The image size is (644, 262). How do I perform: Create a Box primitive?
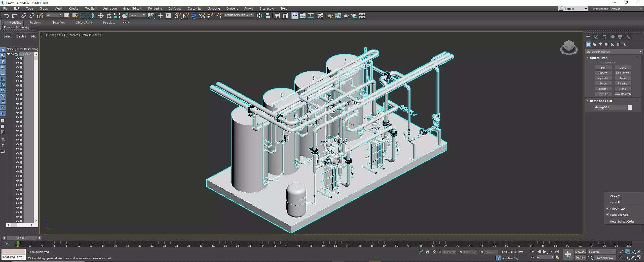click(603, 68)
